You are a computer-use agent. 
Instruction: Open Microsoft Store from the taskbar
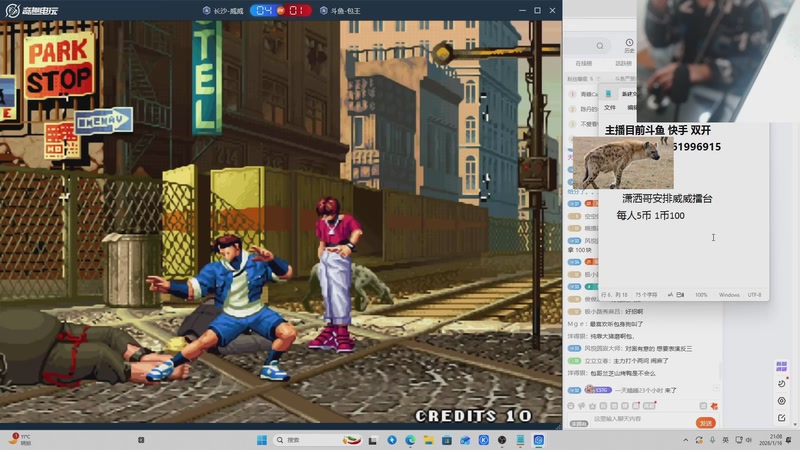(447, 440)
